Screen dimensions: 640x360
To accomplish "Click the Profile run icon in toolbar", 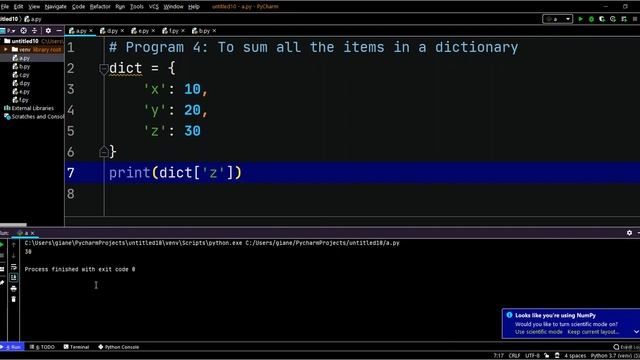I will (x=613, y=19).
